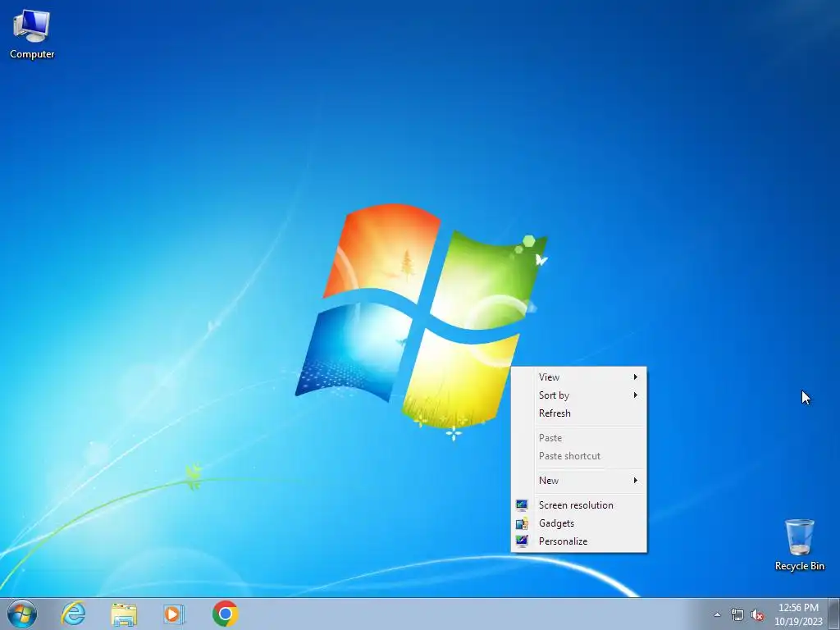The width and height of the screenshot is (840, 630).
Task: Click the Recycle Bin label text
Action: click(x=799, y=566)
